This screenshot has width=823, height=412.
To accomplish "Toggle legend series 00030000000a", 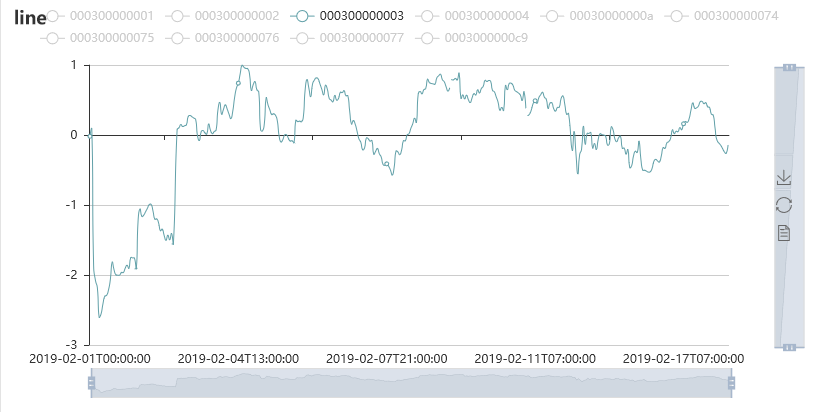I will tap(597, 16).
